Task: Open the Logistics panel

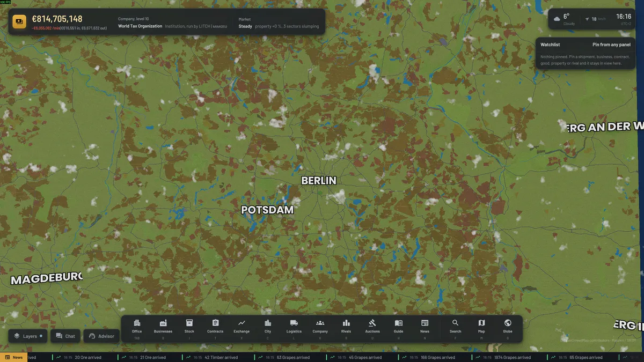Action: point(294,328)
